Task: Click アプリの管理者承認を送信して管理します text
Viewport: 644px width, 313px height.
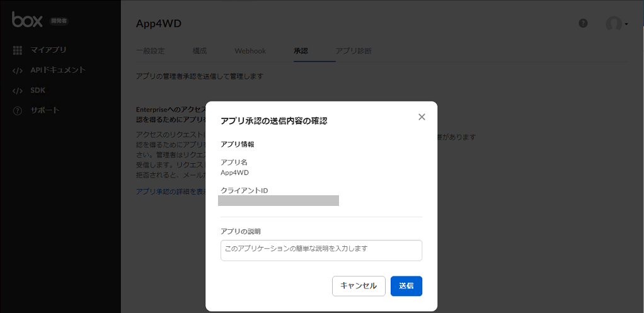Action: pyautogui.click(x=199, y=76)
